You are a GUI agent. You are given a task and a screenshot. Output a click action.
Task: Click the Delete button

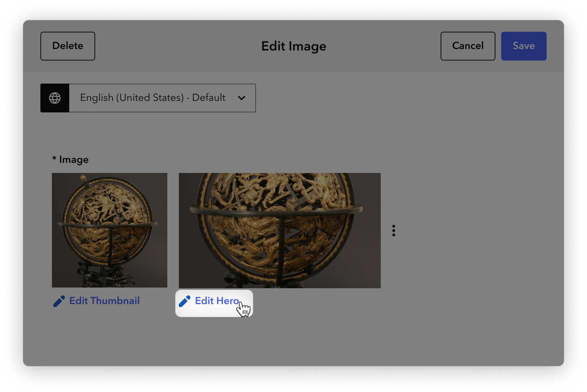coord(68,46)
